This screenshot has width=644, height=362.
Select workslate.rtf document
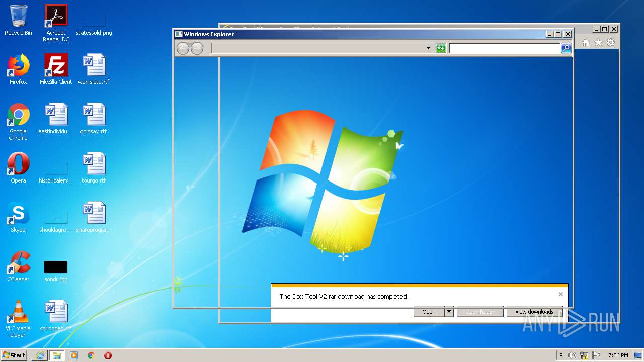pyautogui.click(x=94, y=69)
